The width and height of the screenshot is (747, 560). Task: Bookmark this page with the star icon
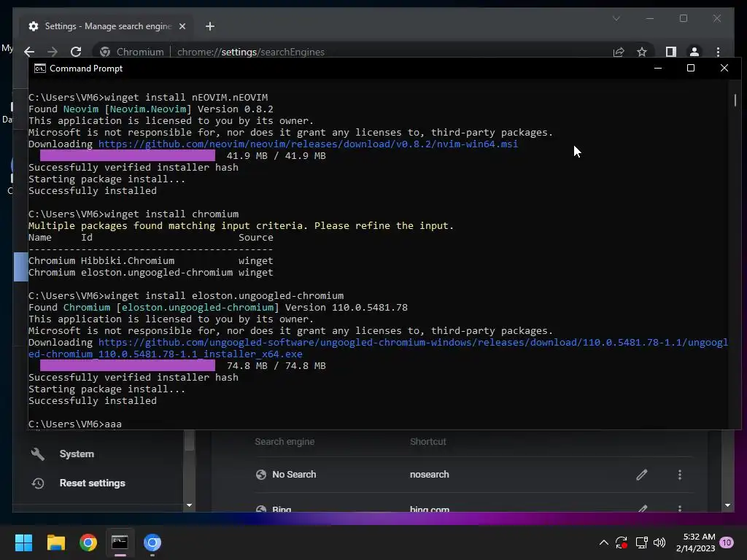[x=642, y=52]
